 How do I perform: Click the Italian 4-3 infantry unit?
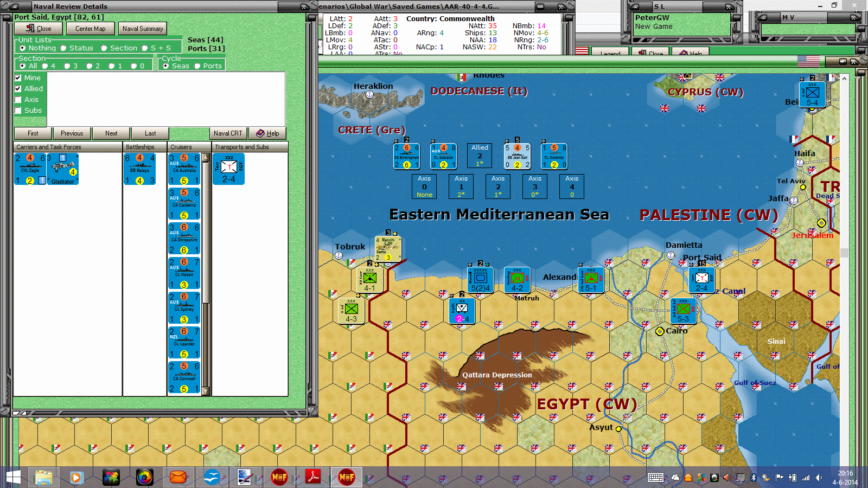351,311
